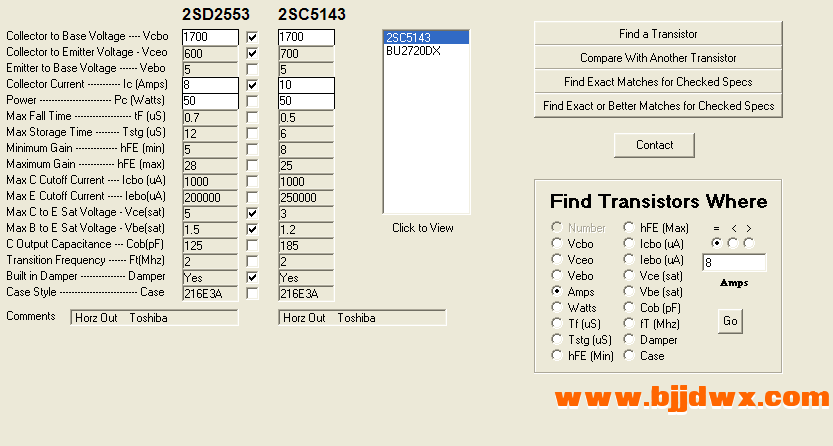Select the Vcbo search radio button
The width and height of the screenshot is (833, 446).
[x=557, y=244]
